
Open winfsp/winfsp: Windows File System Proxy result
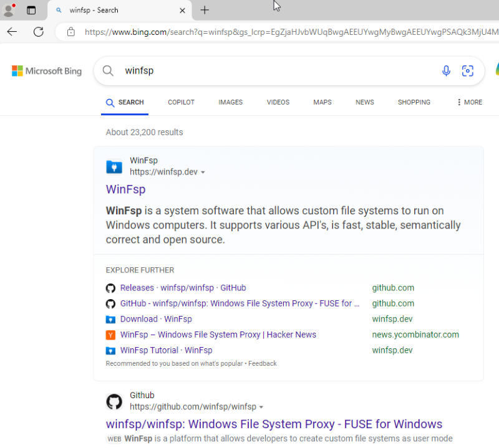274,424
